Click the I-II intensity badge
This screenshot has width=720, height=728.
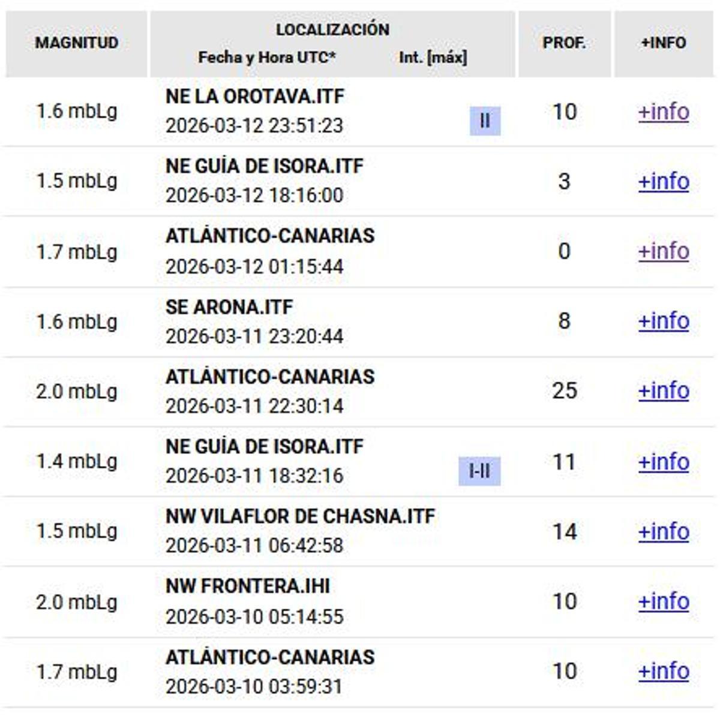[x=480, y=471]
